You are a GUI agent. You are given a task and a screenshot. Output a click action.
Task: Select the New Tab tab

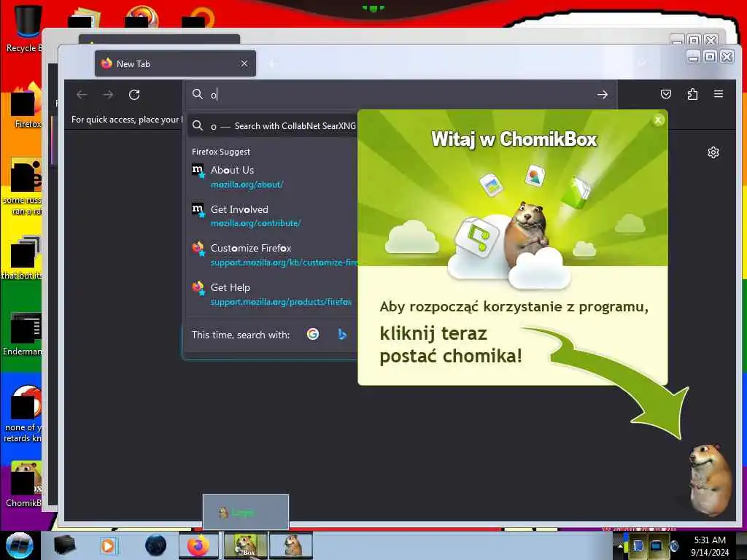point(175,63)
